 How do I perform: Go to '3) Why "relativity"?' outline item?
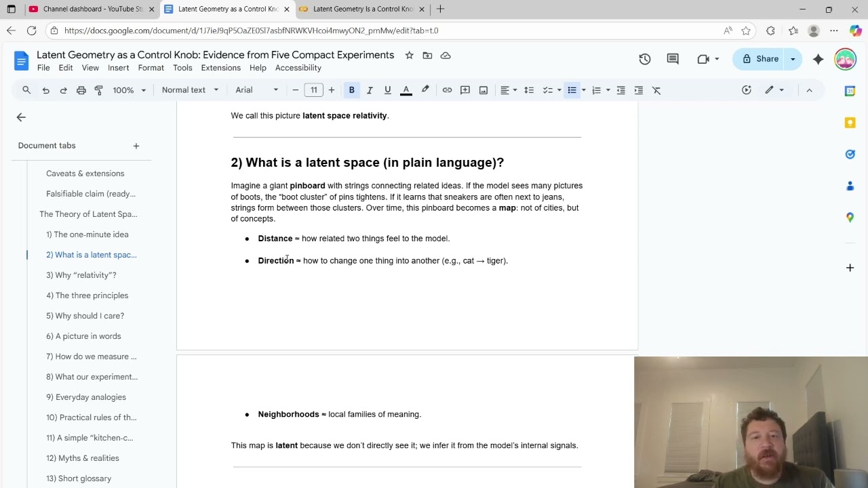point(81,275)
